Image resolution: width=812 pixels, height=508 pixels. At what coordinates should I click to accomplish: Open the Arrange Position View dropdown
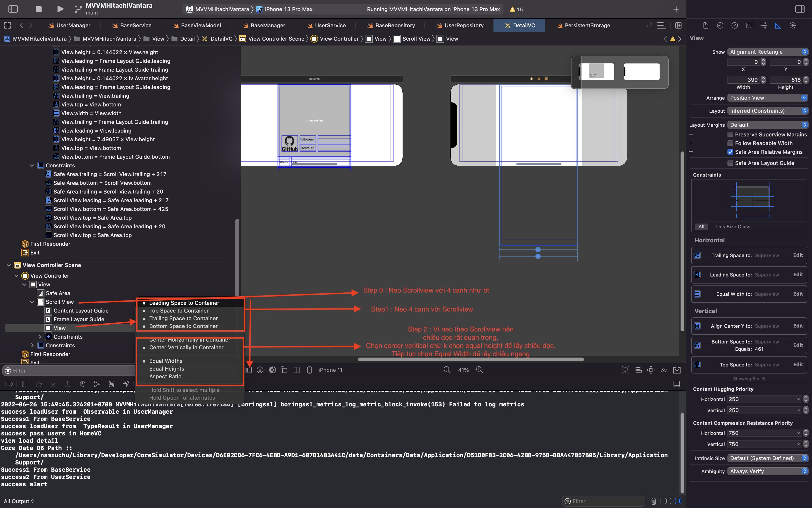[x=767, y=98]
